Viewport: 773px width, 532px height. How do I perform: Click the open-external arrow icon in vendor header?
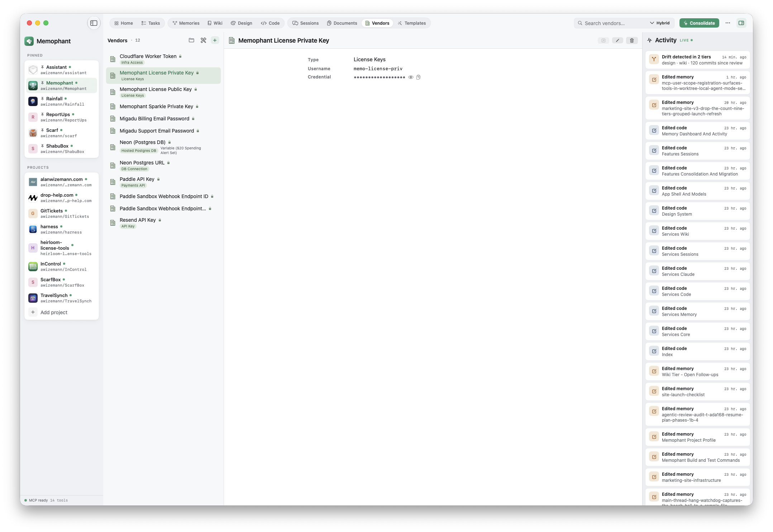point(603,40)
